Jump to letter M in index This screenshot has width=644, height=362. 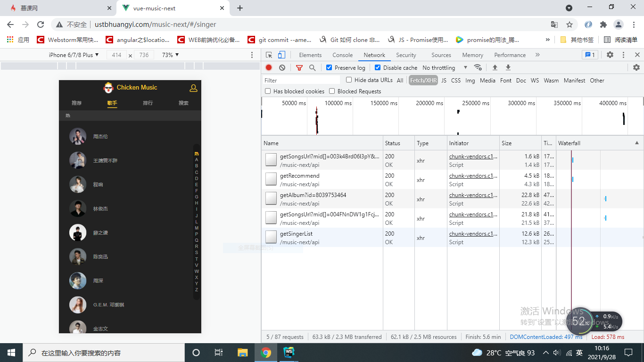tap(197, 228)
